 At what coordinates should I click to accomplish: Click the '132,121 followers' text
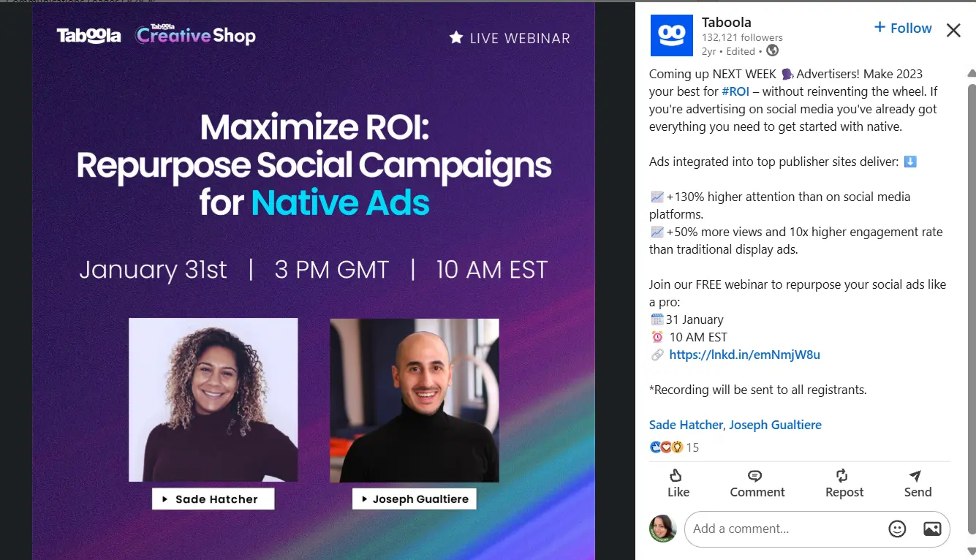[x=742, y=37]
